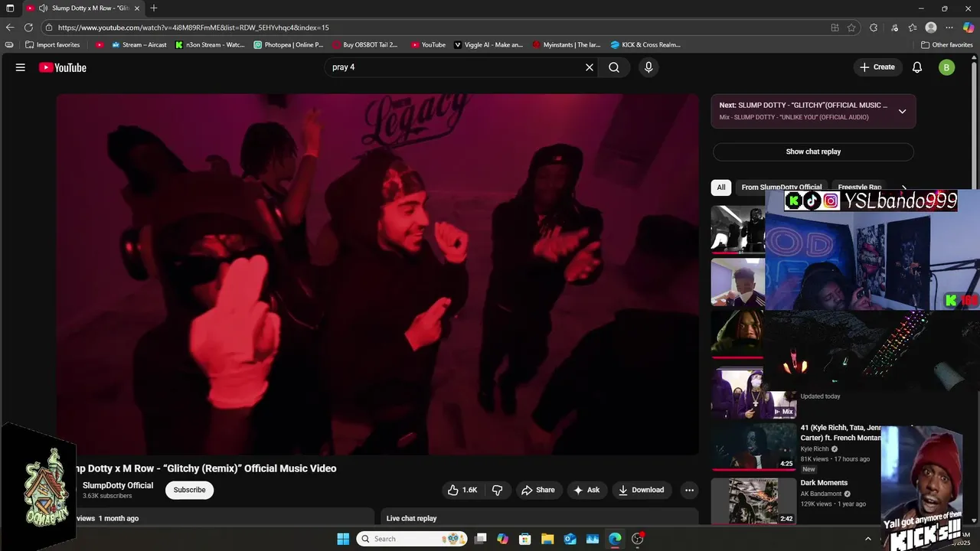Screen dimensions: 980x551
Task: Open the n3on Stream bookmark
Action: tap(210, 44)
